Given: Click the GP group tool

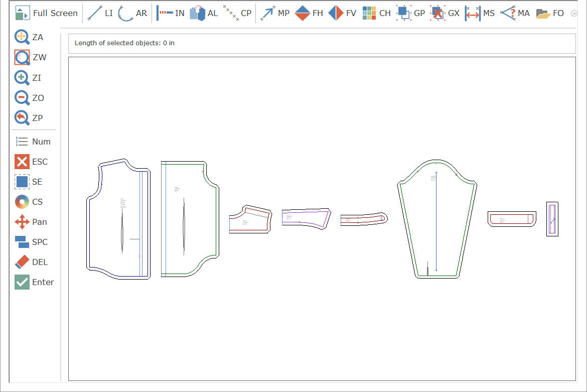Looking at the screenshot, I should tap(410, 14).
